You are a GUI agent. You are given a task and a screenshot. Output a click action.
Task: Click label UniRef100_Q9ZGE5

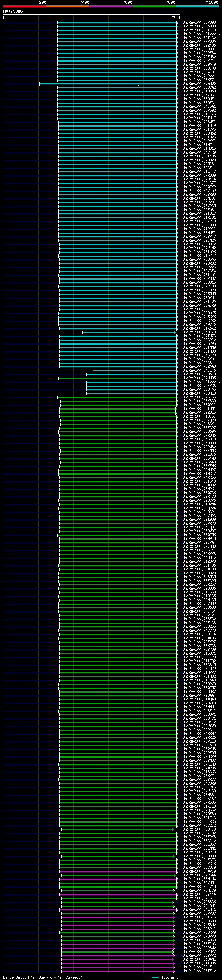tap(199, 412)
